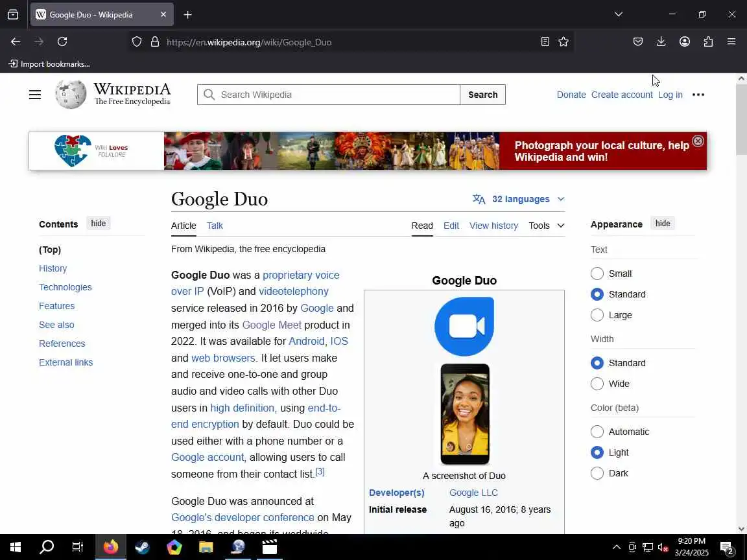Close the Google Duo - Wikipedia tab

pos(163,15)
